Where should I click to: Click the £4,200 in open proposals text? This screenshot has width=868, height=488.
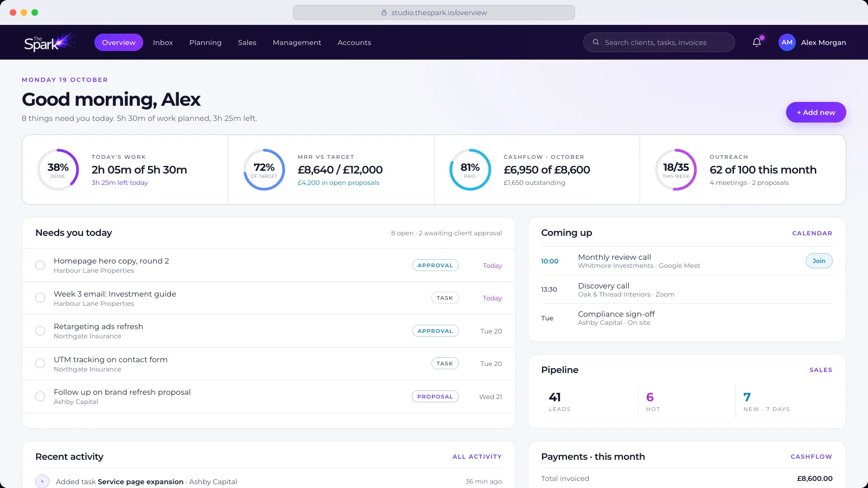coord(339,183)
